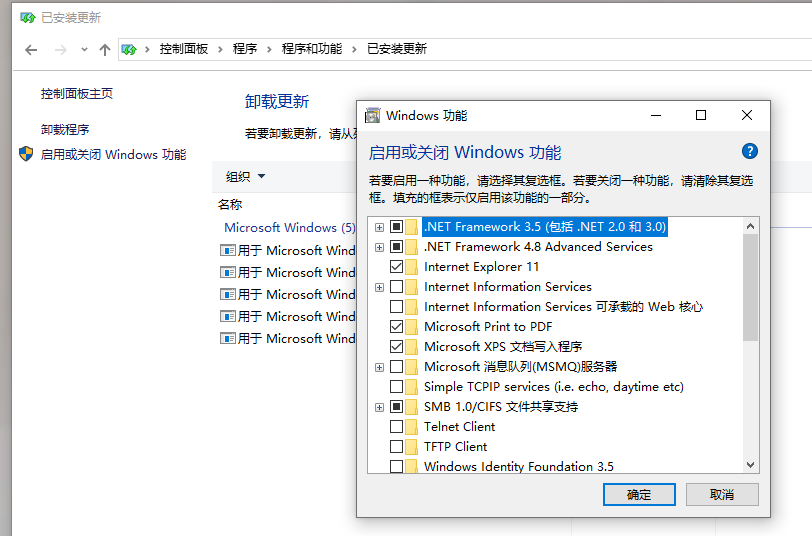Click the address bar location icon
Screen dimensions: 812x536
(x=129, y=50)
